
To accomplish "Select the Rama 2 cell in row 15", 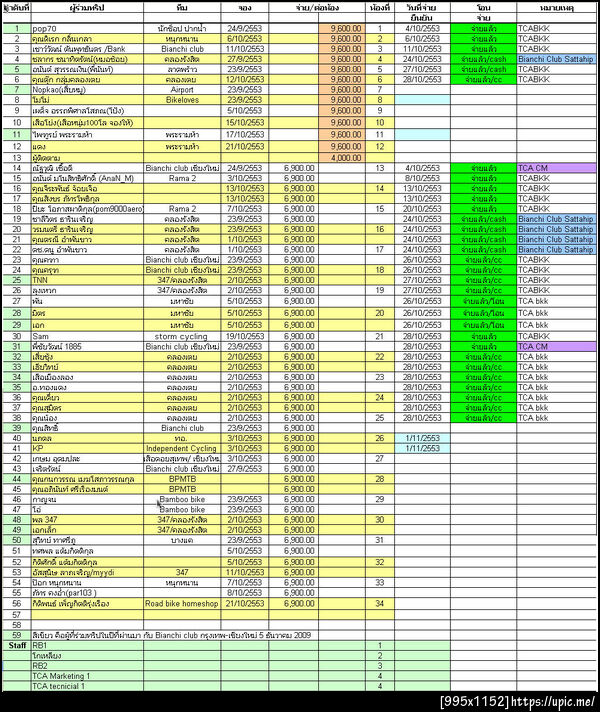I will pyautogui.click(x=182, y=178).
